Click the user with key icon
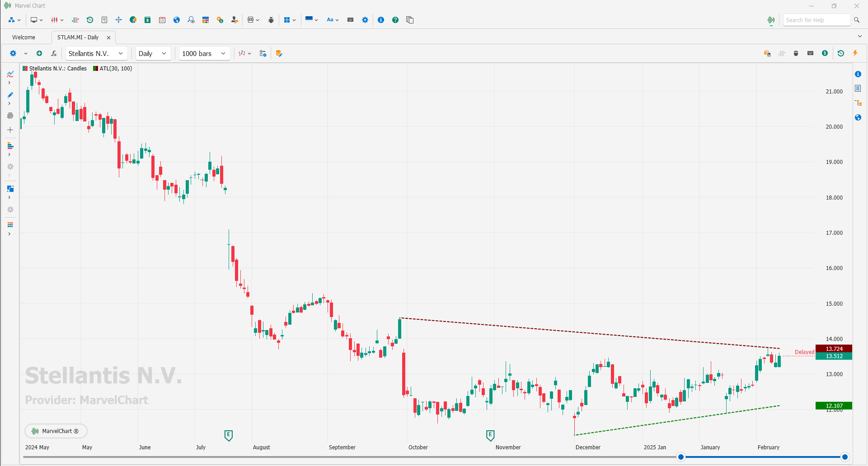 (x=235, y=20)
